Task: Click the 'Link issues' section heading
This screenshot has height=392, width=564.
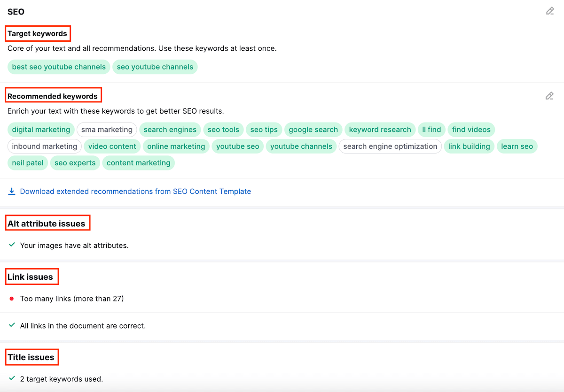Action: pyautogui.click(x=30, y=277)
